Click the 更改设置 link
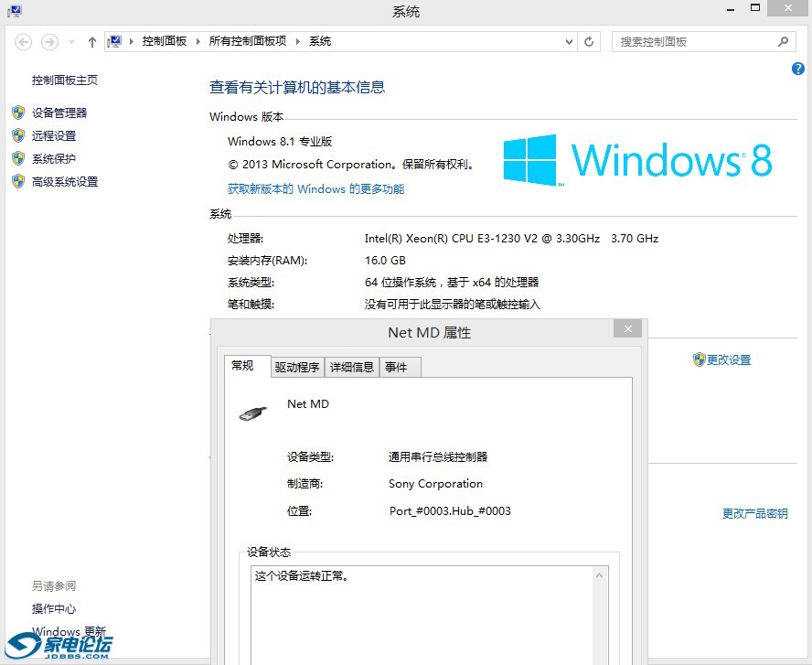The height and width of the screenshot is (665, 812). pos(729,360)
